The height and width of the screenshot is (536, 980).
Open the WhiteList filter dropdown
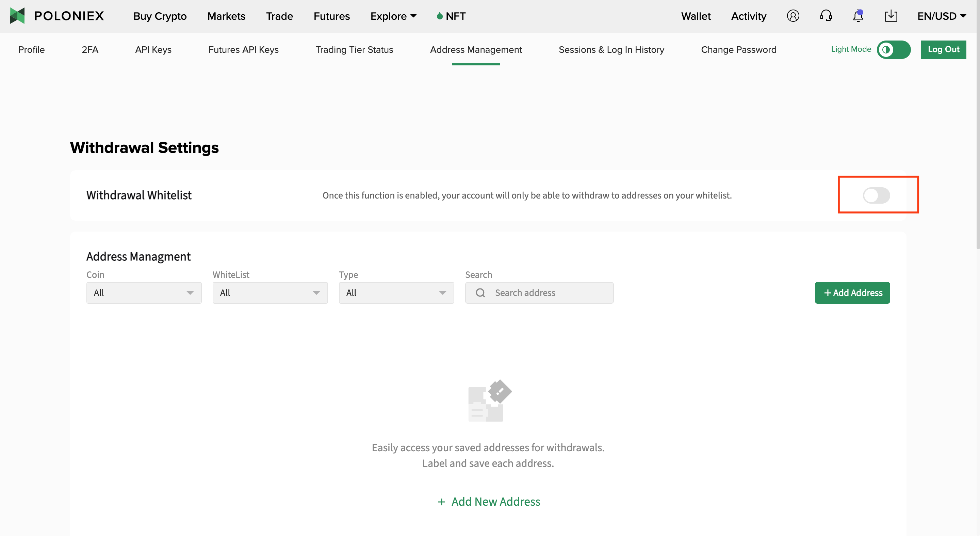[x=270, y=293]
